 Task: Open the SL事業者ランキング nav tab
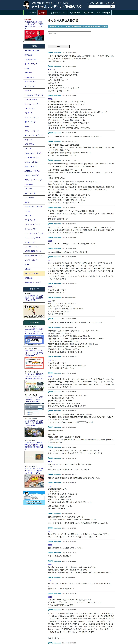(x=57, y=12)
